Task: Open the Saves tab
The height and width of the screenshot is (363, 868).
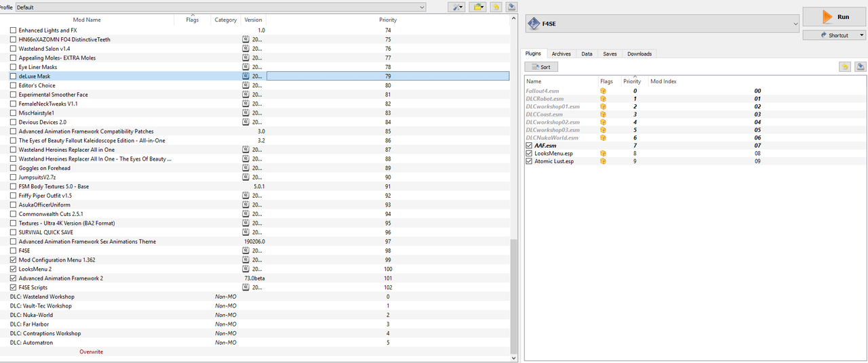Action: tap(610, 54)
